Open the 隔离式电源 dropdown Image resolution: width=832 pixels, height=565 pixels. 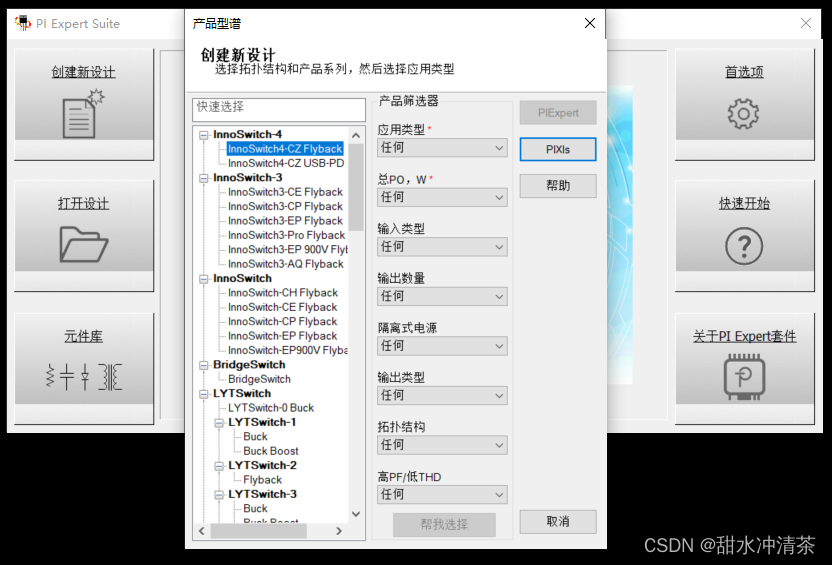(442, 346)
